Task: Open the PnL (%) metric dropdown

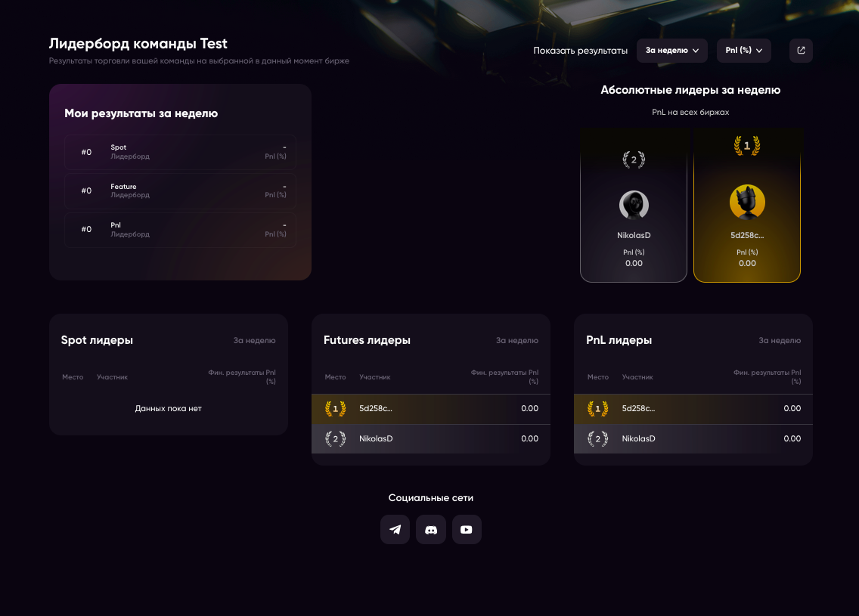Action: [x=743, y=51]
